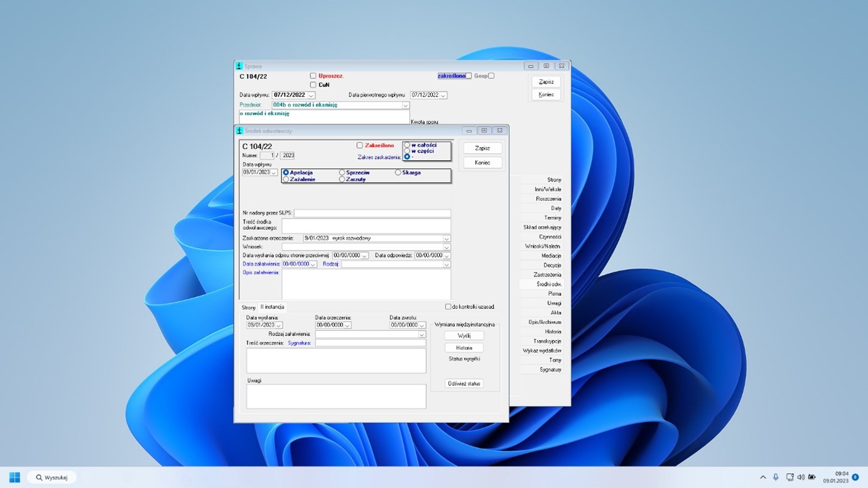
Task: Open Środki odw. in side menu
Action: click(x=549, y=285)
